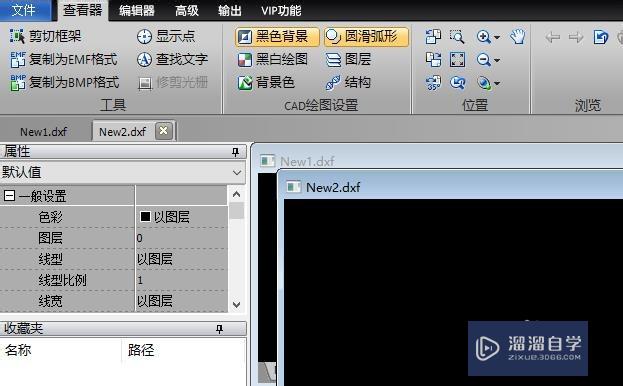Viewport: 623px width, 386px height.
Task: Click the 剪切框架 clip frame tool
Action: coord(45,37)
